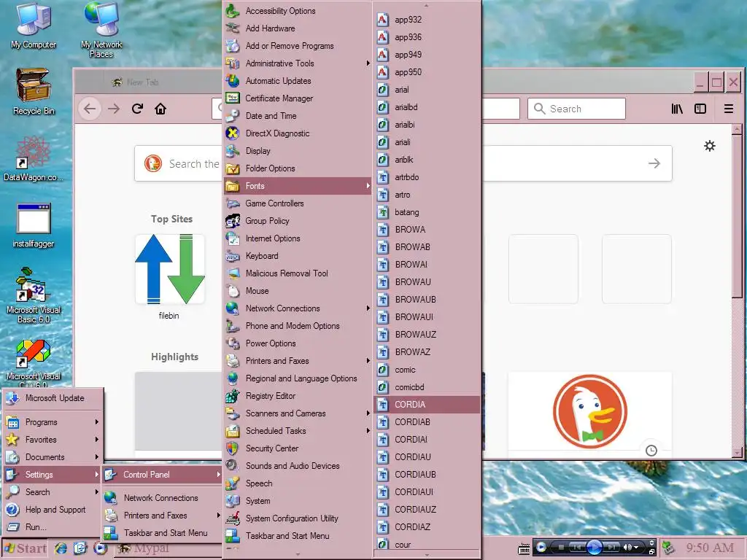Expand Administrative Tools submenu arrow
The image size is (747, 560).
pos(368,63)
